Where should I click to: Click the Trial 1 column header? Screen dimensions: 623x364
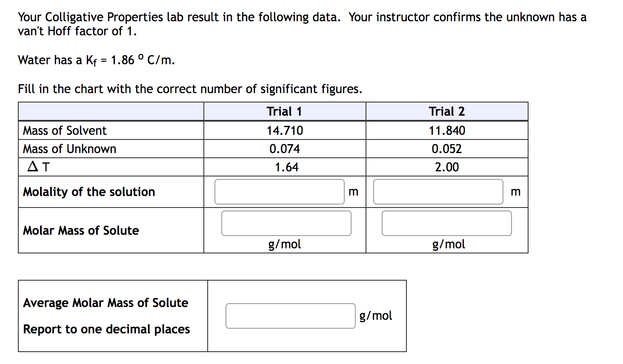[x=284, y=111]
